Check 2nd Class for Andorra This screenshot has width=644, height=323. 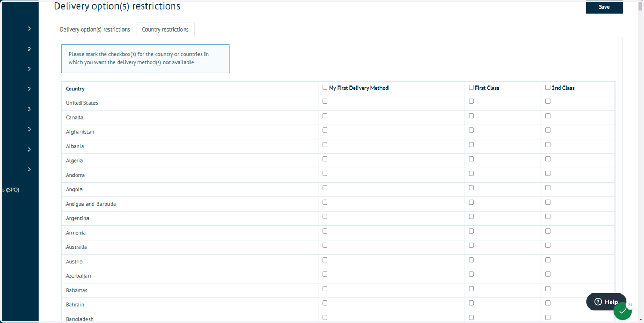548,174
